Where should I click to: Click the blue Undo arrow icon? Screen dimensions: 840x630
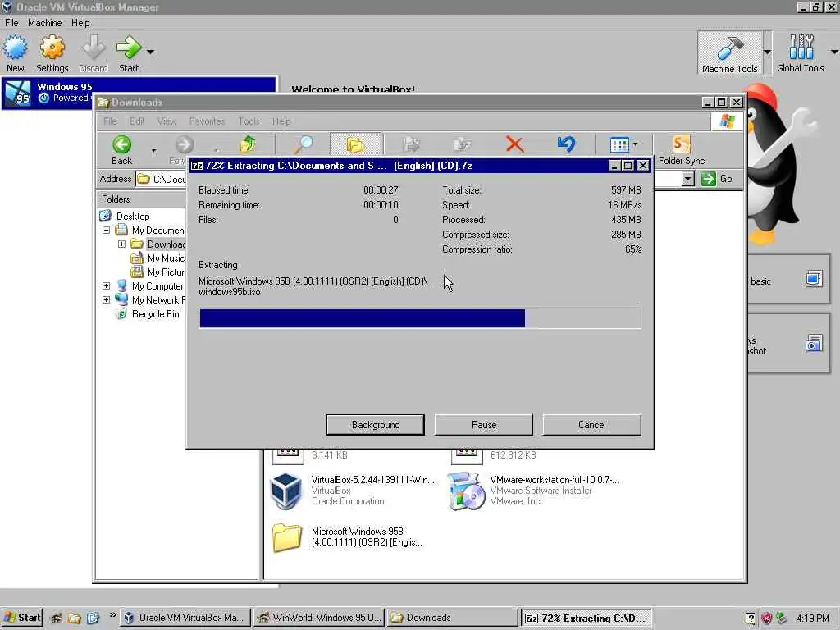(x=566, y=144)
